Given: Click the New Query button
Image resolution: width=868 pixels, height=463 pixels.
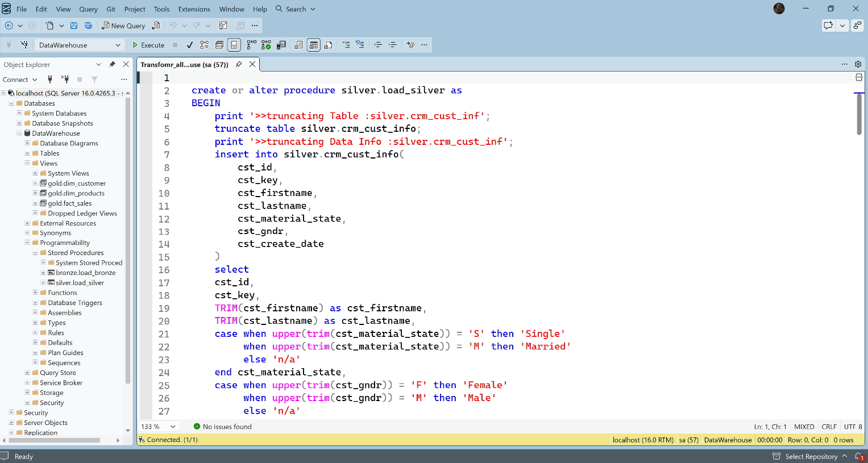Looking at the screenshot, I should tap(123, 26).
